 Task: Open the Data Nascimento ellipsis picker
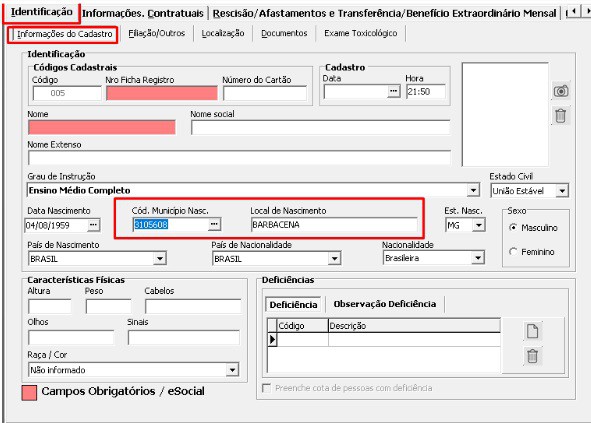point(93,225)
